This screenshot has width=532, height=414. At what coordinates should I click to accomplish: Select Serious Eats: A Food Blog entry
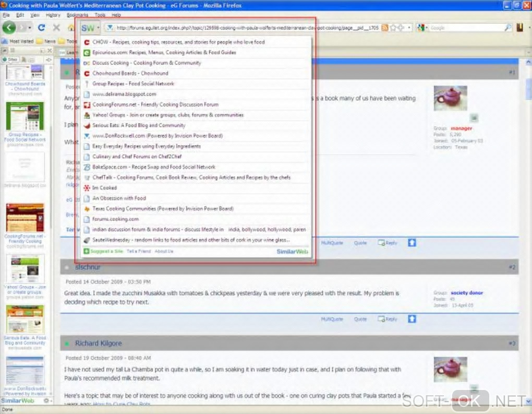196,125
